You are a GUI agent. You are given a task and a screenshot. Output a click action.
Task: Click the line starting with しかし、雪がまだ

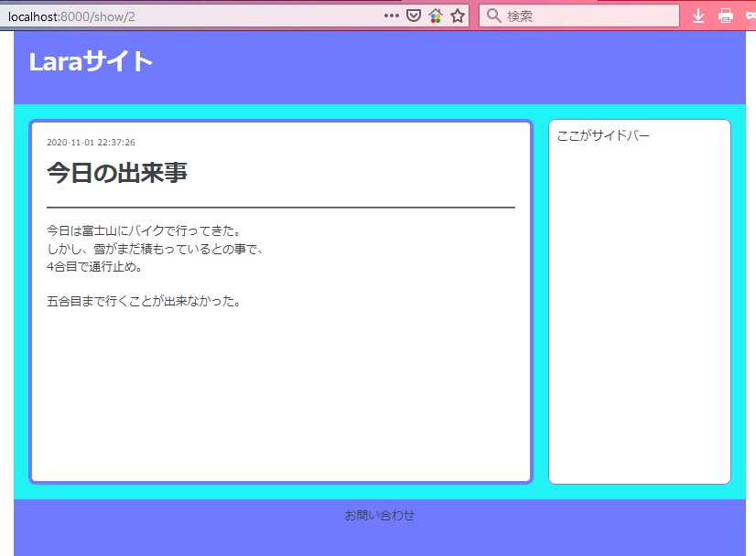point(155,249)
